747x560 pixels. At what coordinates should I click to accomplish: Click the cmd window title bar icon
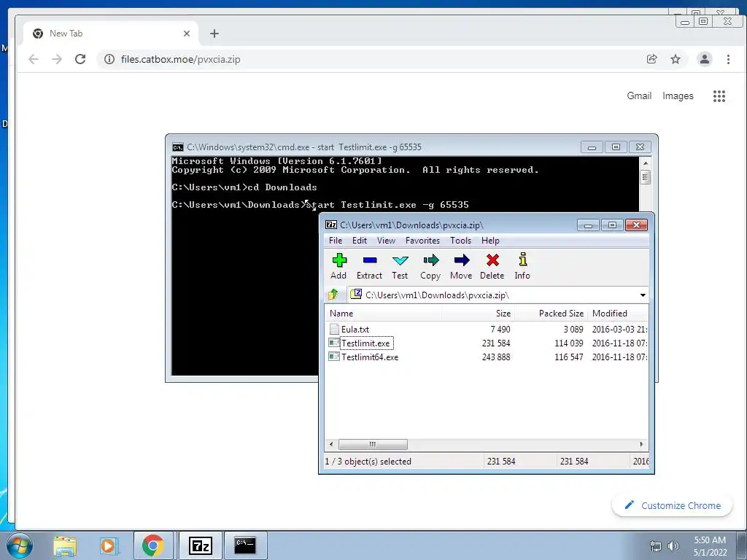(178, 147)
